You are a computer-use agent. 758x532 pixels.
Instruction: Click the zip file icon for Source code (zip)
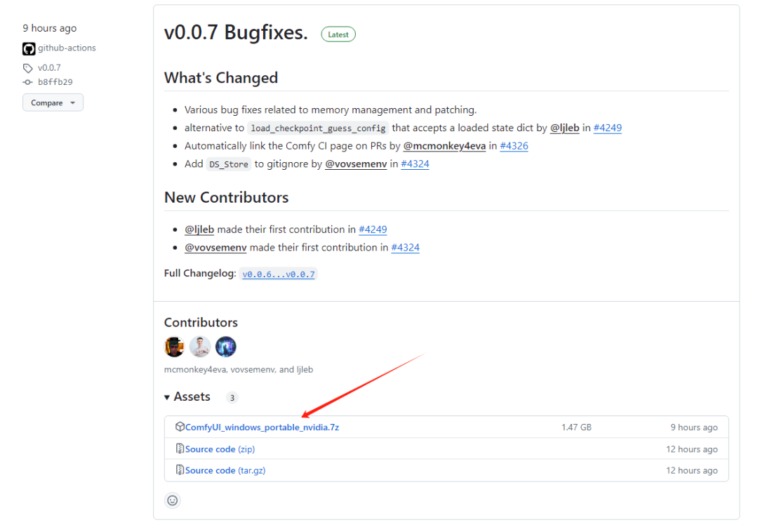click(x=180, y=448)
